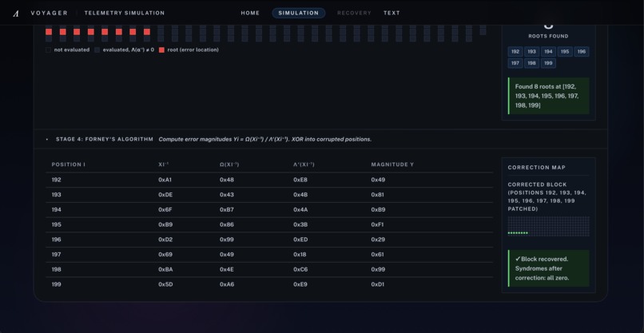Click the Voyager logo icon

click(x=16, y=14)
